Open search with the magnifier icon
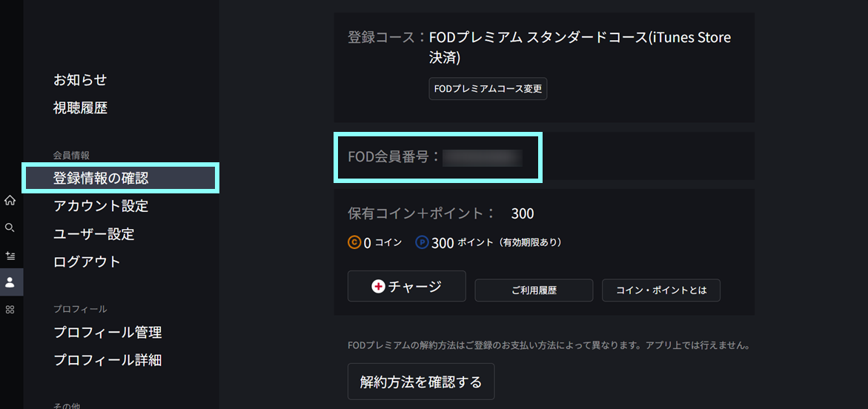The width and height of the screenshot is (868, 409). click(10, 227)
